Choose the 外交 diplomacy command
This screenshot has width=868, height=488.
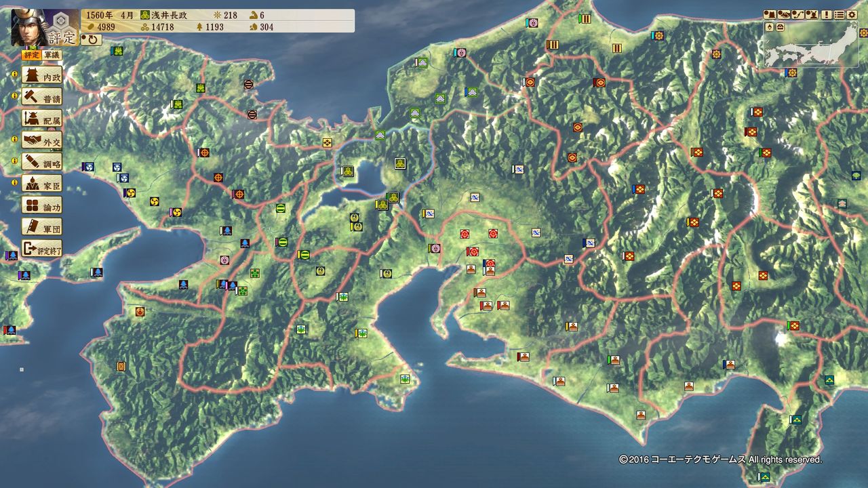point(42,140)
